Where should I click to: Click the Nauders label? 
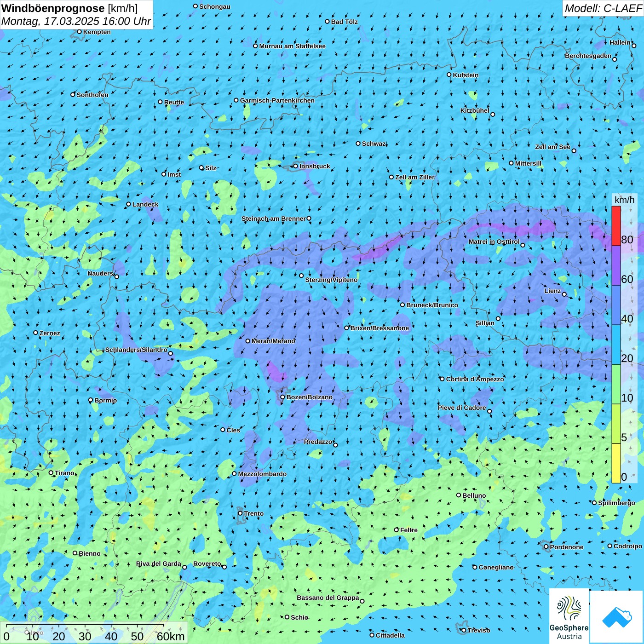tap(100, 273)
